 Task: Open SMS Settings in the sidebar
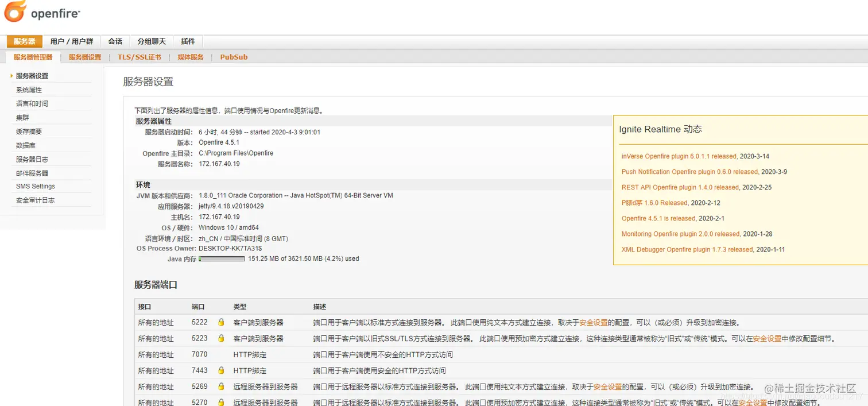[36, 186]
